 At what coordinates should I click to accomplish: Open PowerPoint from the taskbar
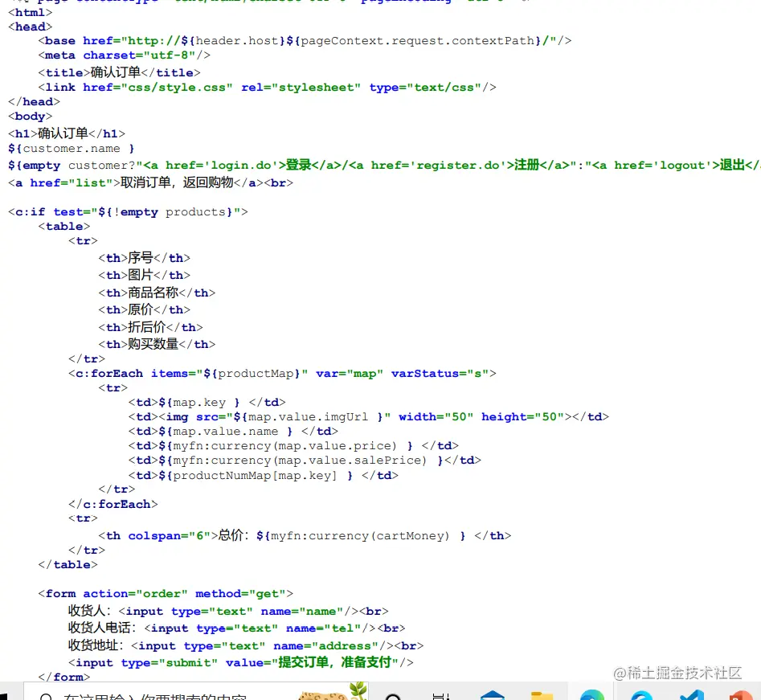(x=741, y=695)
